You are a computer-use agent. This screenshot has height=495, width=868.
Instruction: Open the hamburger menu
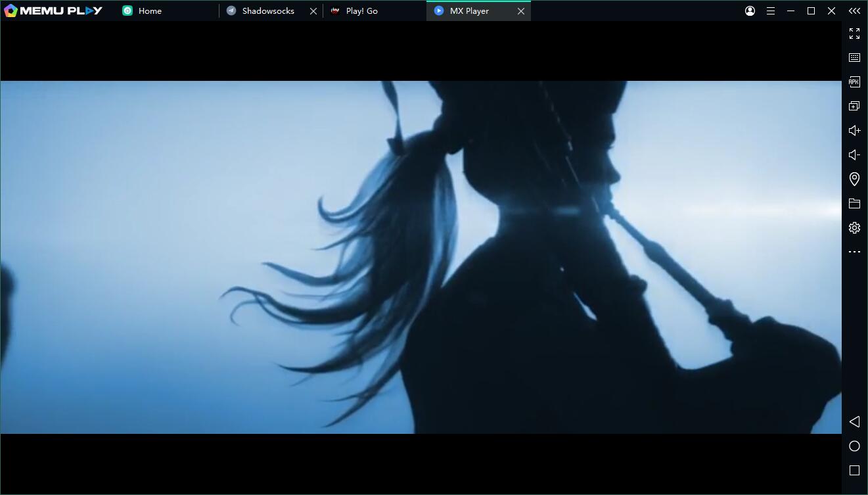[770, 11]
